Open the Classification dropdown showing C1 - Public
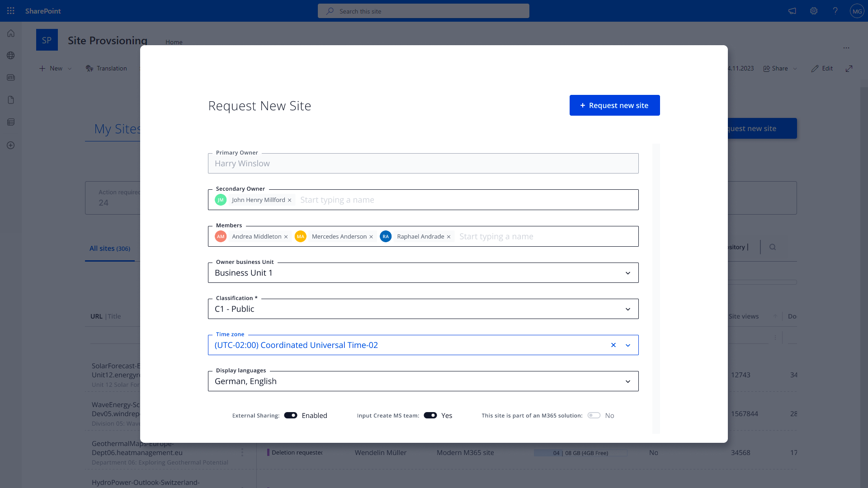The height and width of the screenshot is (488, 868). tap(627, 309)
